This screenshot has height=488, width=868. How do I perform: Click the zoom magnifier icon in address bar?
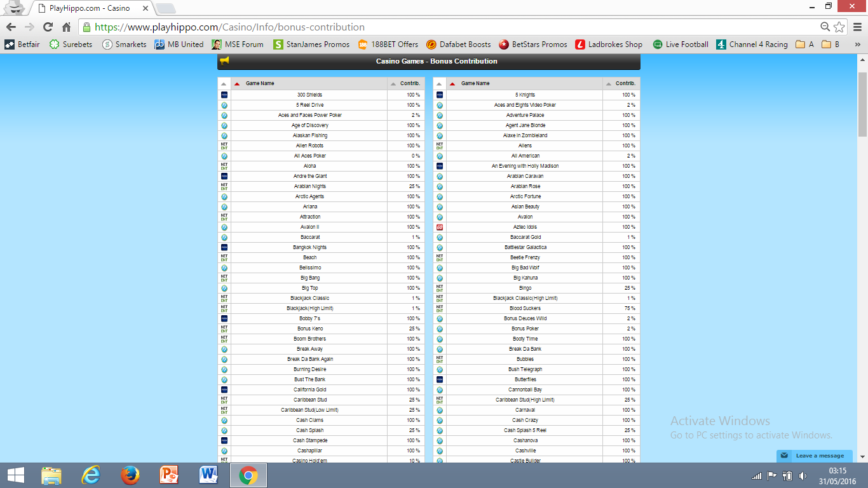tap(825, 27)
